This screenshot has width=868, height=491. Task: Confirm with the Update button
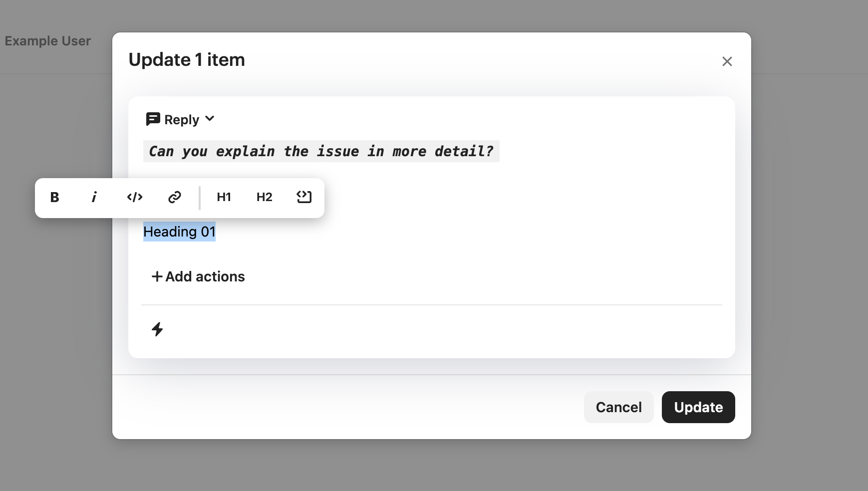tap(698, 407)
